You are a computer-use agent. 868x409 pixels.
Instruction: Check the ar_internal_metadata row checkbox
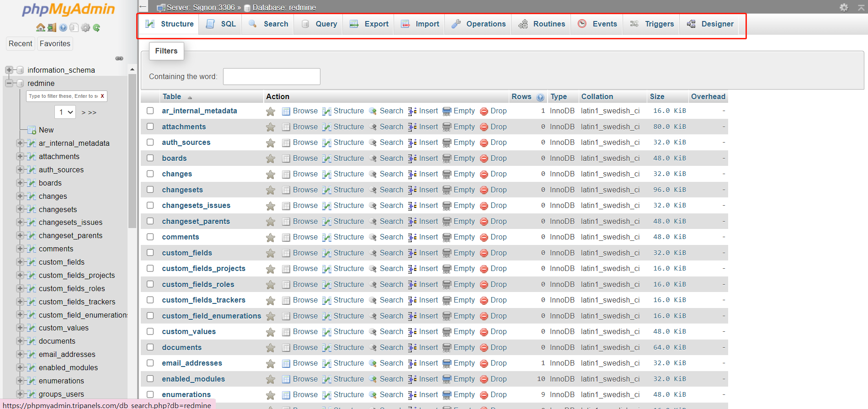click(x=150, y=111)
